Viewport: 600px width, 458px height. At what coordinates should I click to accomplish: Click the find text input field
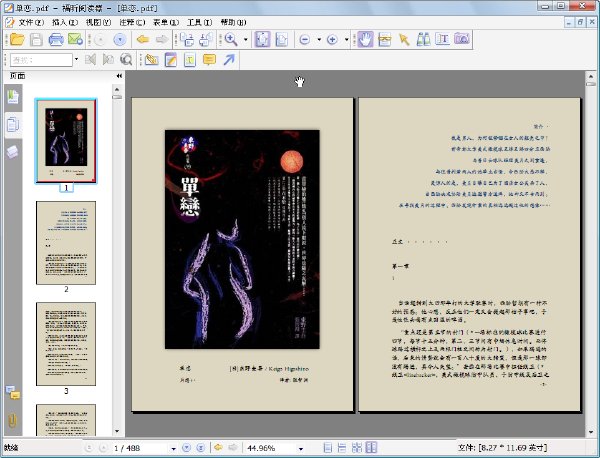tap(41, 60)
